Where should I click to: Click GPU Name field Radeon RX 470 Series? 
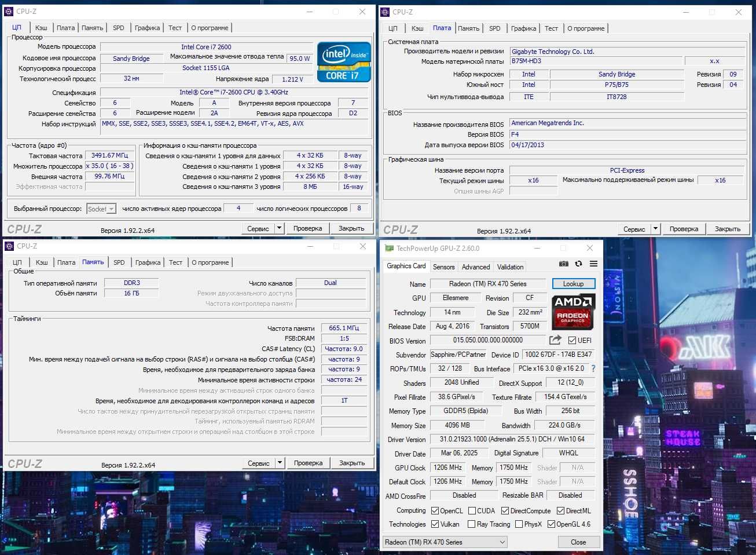[x=487, y=284]
